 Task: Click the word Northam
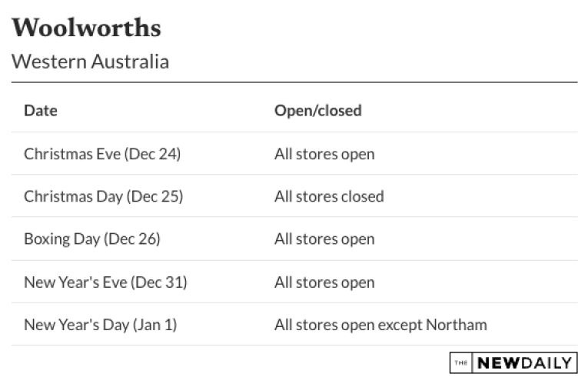coord(458,325)
